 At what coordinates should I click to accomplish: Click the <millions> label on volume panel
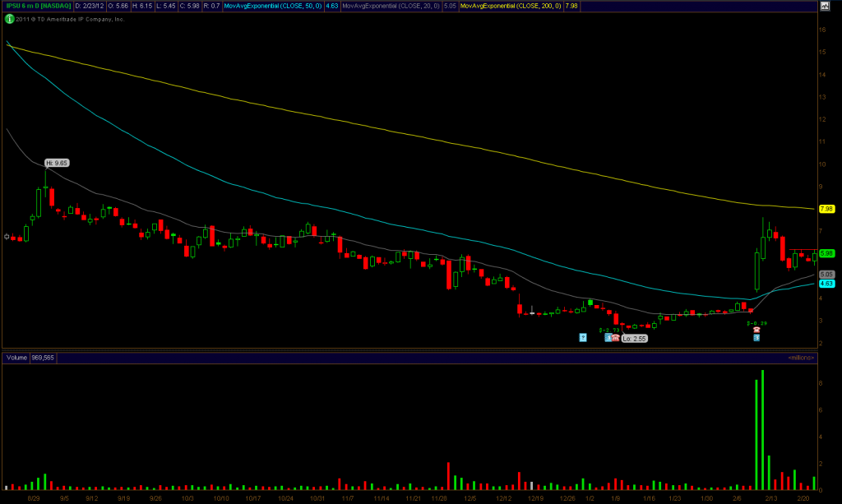(800, 358)
